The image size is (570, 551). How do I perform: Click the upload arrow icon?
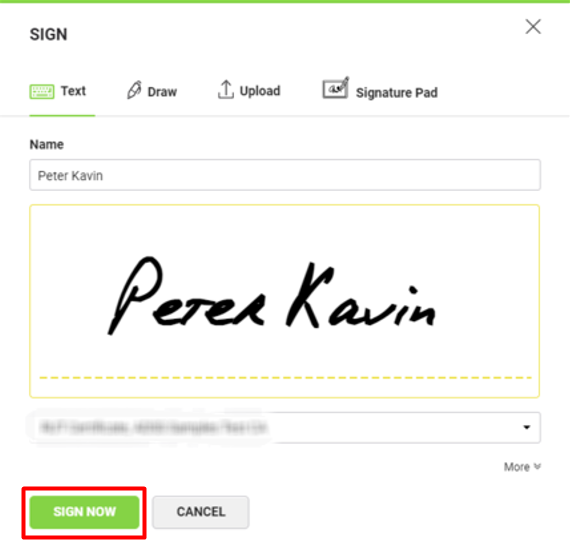[x=225, y=89]
